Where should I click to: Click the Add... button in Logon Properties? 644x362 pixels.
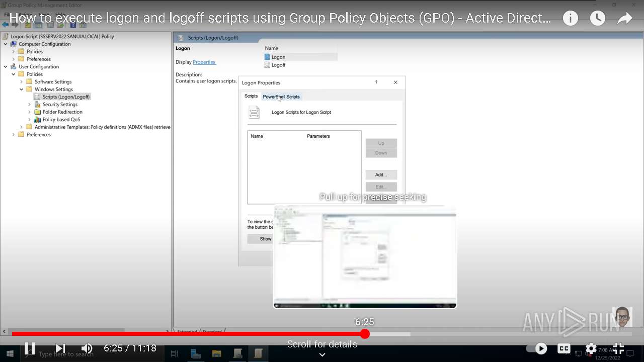pos(381,175)
